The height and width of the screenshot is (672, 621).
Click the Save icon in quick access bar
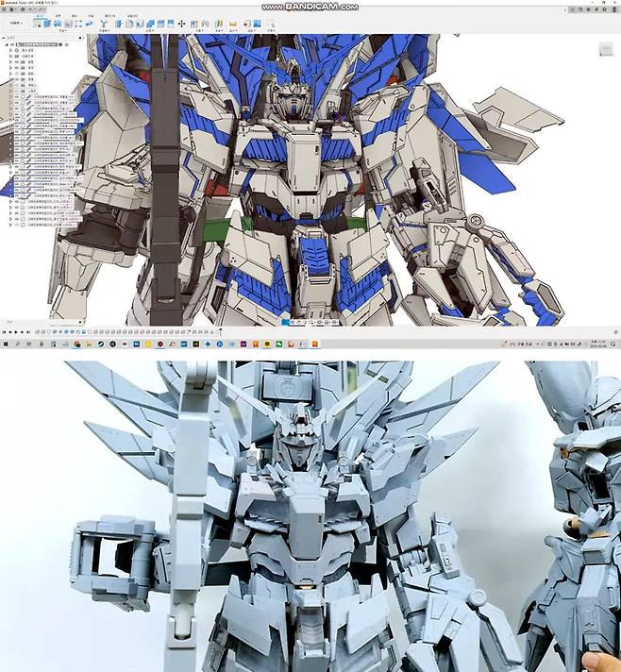point(23,9)
